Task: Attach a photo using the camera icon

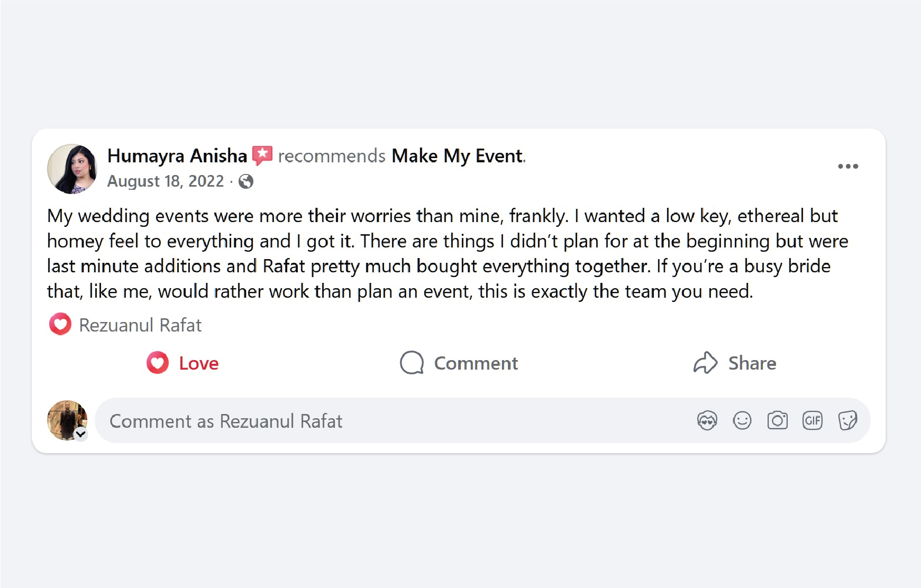Action: (x=777, y=420)
